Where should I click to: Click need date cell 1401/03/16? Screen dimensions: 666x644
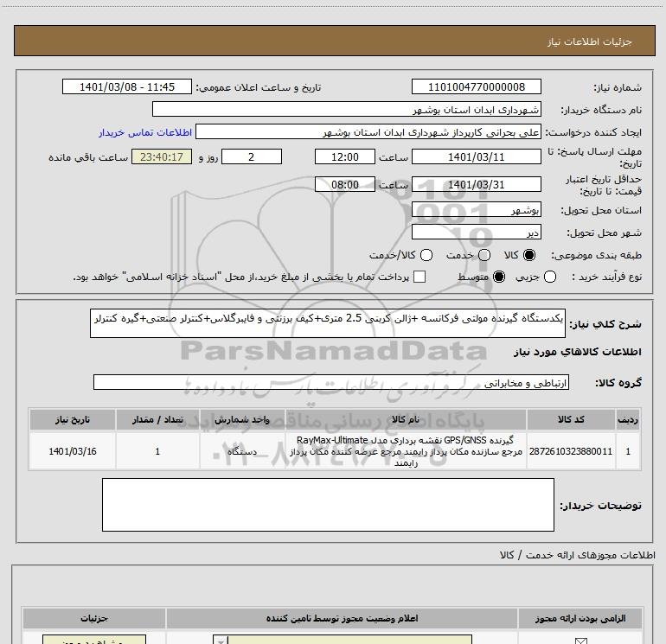click(x=73, y=451)
